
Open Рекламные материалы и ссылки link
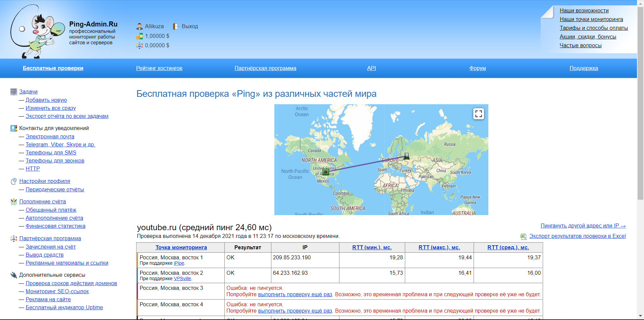[67, 263]
